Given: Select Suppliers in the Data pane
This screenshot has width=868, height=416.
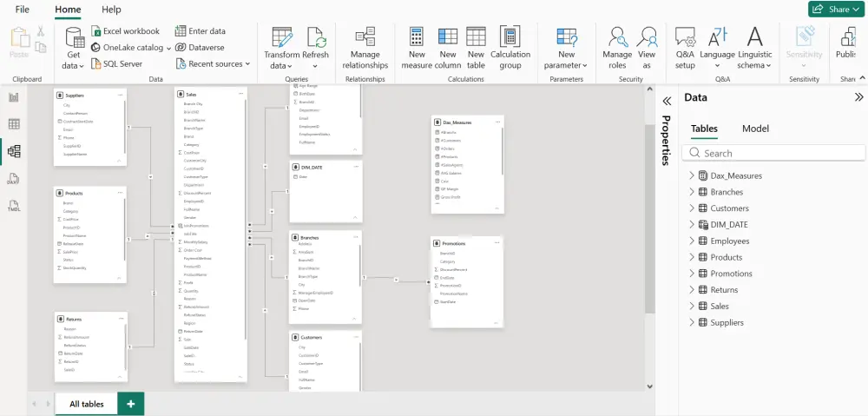Looking at the screenshot, I should [727, 322].
